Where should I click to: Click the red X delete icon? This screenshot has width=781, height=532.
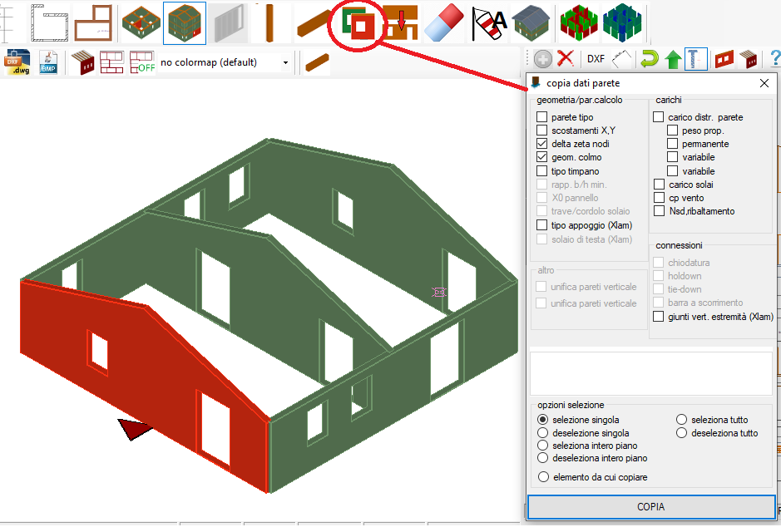566,58
